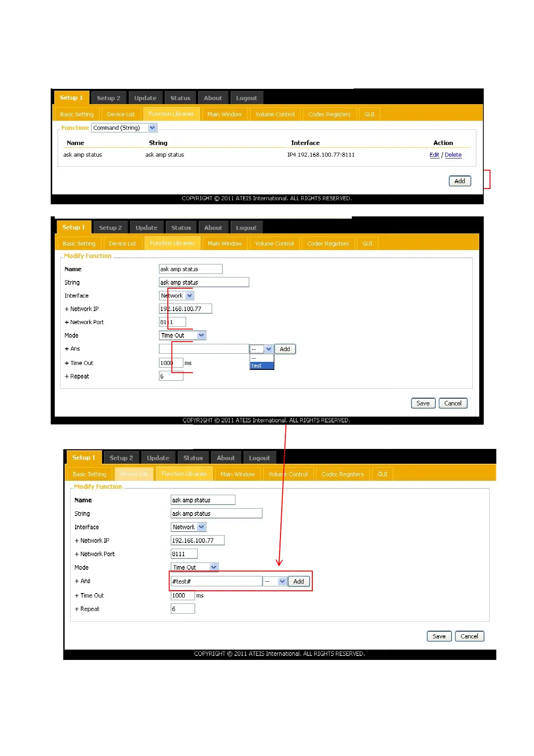The height and width of the screenshot is (756, 534).
Task: Select the test option in Ans dropdown list
Action: 262,365
